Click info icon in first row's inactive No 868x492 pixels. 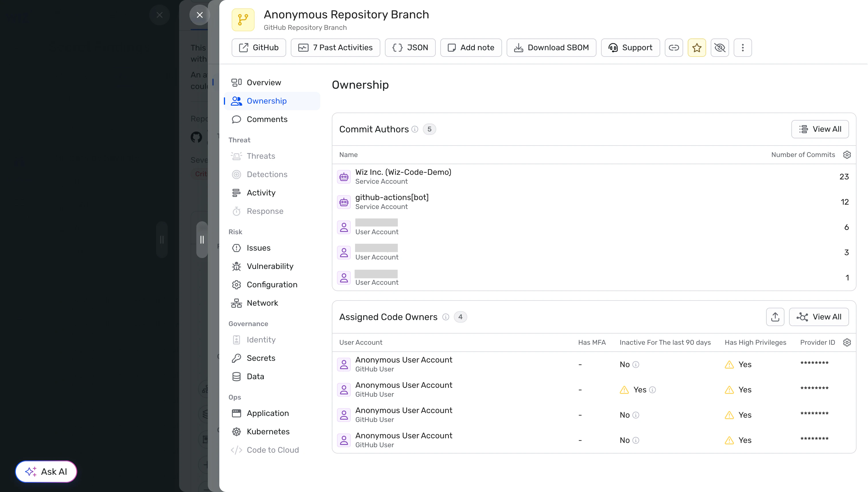click(635, 365)
